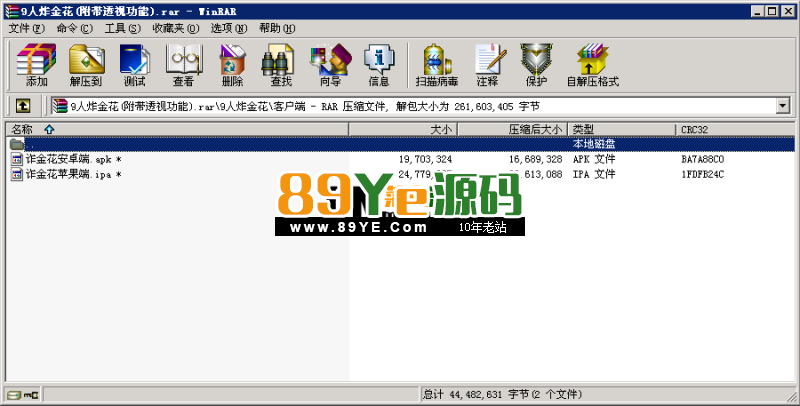This screenshot has width=800, height=406.
Task: Click the key icon in the status bar
Action: [x=31, y=395]
